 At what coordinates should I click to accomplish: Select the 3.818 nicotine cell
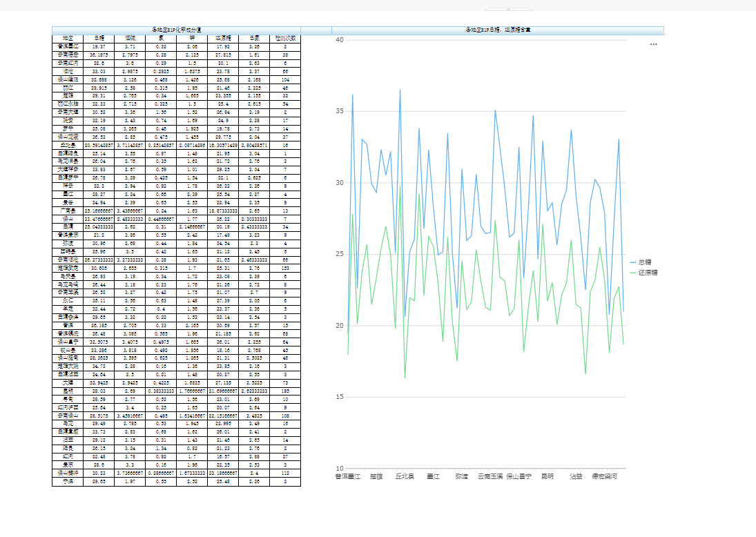130,350
